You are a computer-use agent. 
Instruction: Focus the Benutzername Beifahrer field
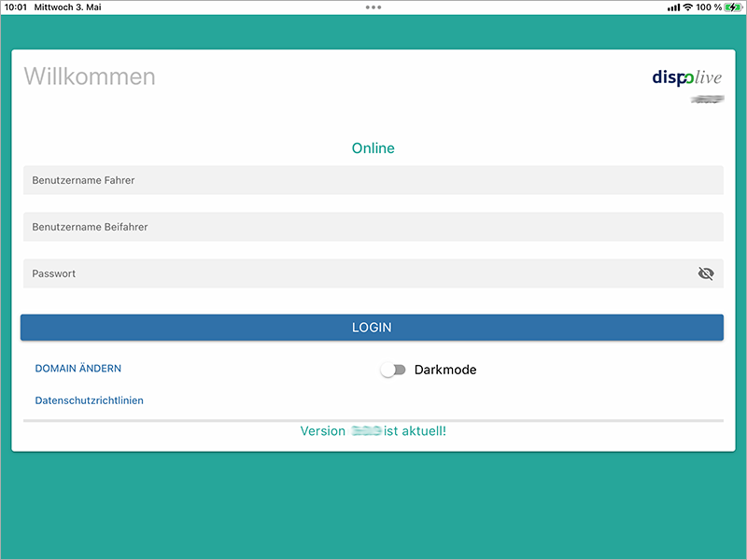pos(373,227)
